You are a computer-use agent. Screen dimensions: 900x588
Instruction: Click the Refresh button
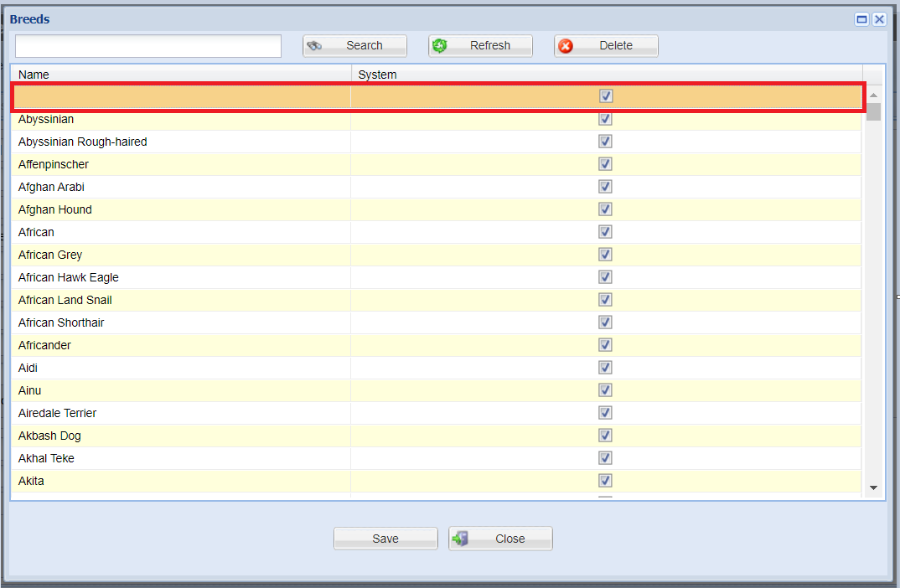pyautogui.click(x=480, y=46)
